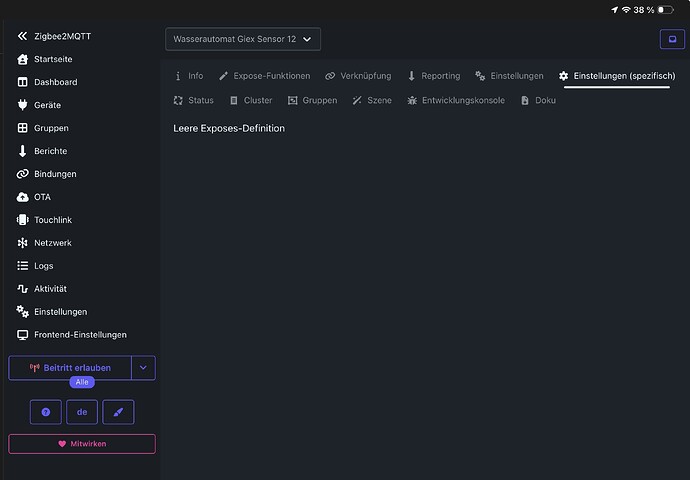Viewport: 690px width, 480px height.
Task: Open the de language selector
Action: [x=82, y=412]
